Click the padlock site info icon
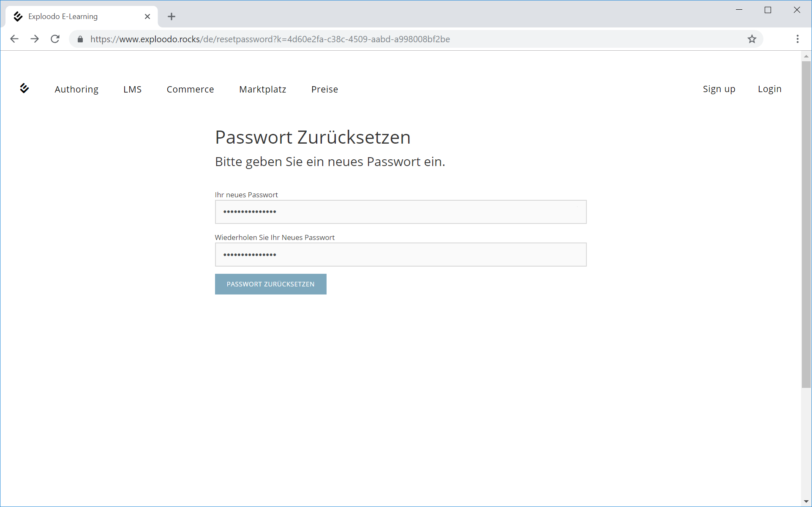The height and width of the screenshot is (507, 812). point(80,39)
